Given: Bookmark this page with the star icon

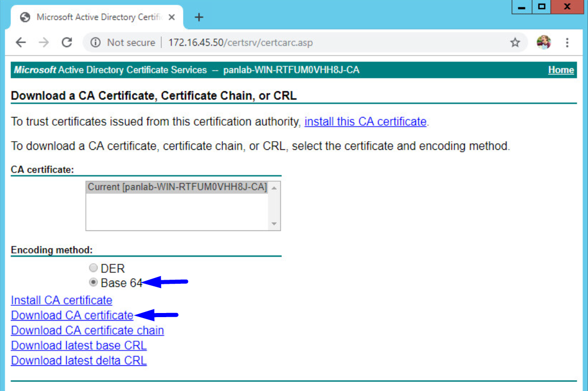Looking at the screenshot, I should 514,43.
